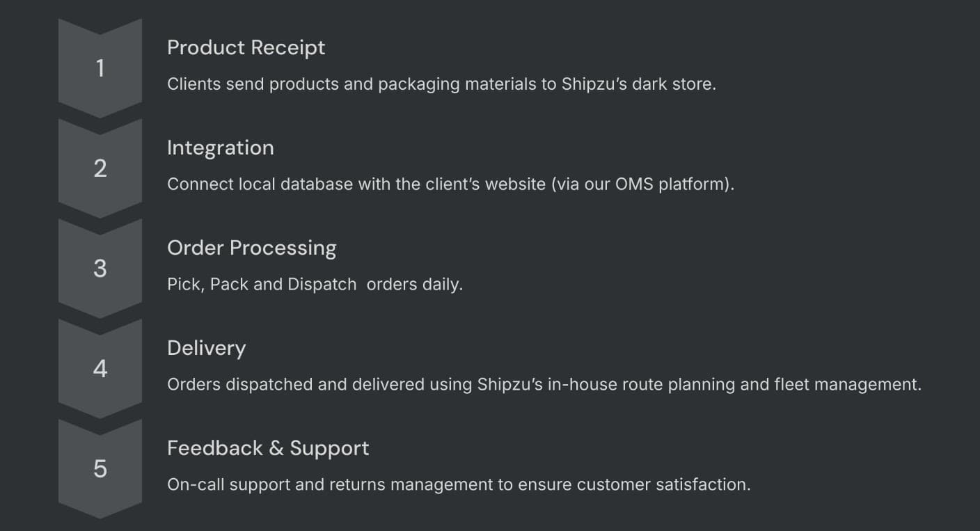Viewport: 980px width, 531px height.
Task: Select the number 5 in last arrow
Action: [100, 469]
